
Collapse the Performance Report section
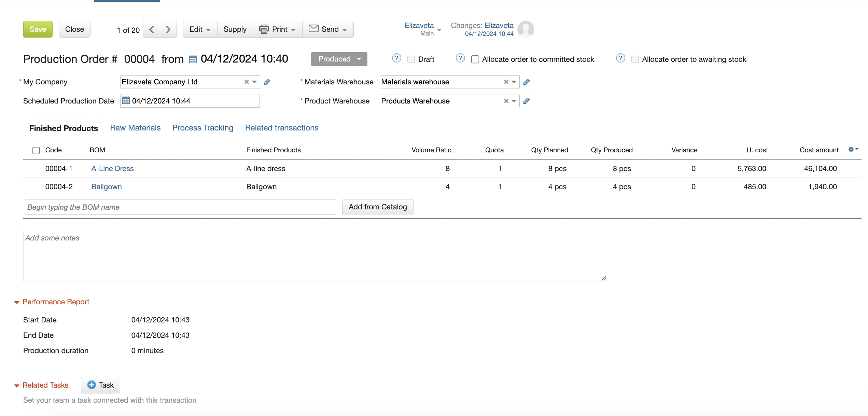(x=16, y=302)
